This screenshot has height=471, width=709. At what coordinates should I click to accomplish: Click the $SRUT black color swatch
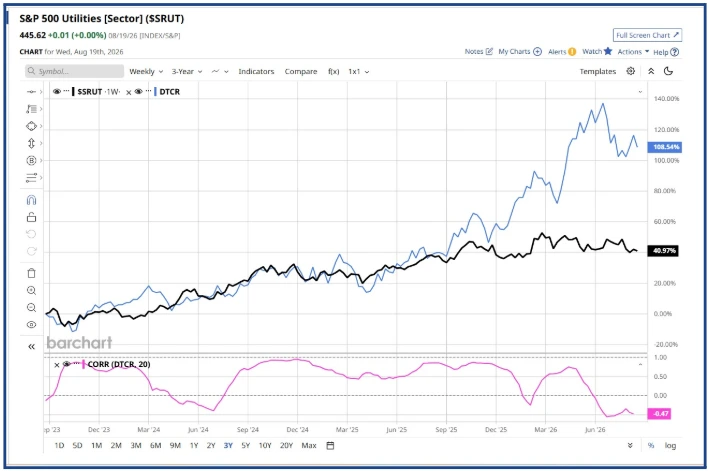click(x=73, y=92)
